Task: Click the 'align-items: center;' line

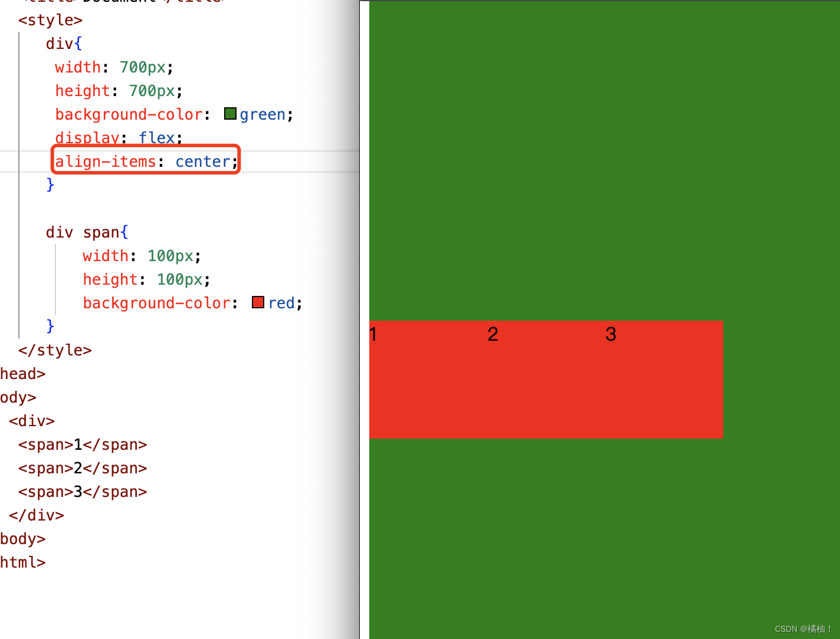Action: pos(146,162)
